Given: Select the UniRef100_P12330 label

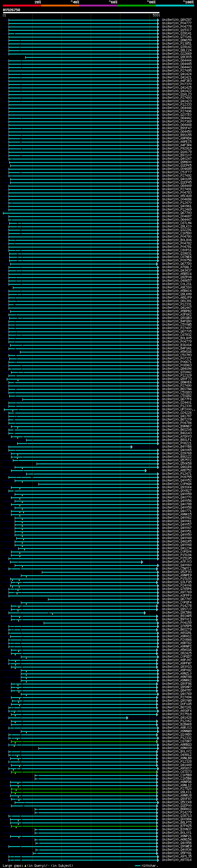Looking at the screenshot, I should [177, 406].
